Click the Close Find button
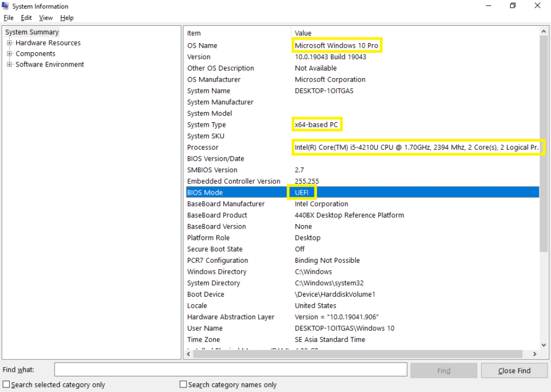This screenshot has width=551, height=392. click(x=514, y=371)
